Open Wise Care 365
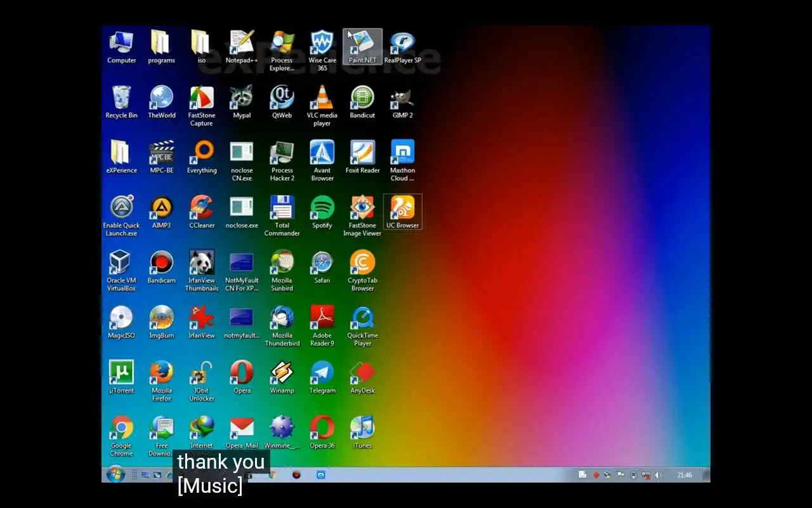Viewport: 812px width, 508px height. 322,51
